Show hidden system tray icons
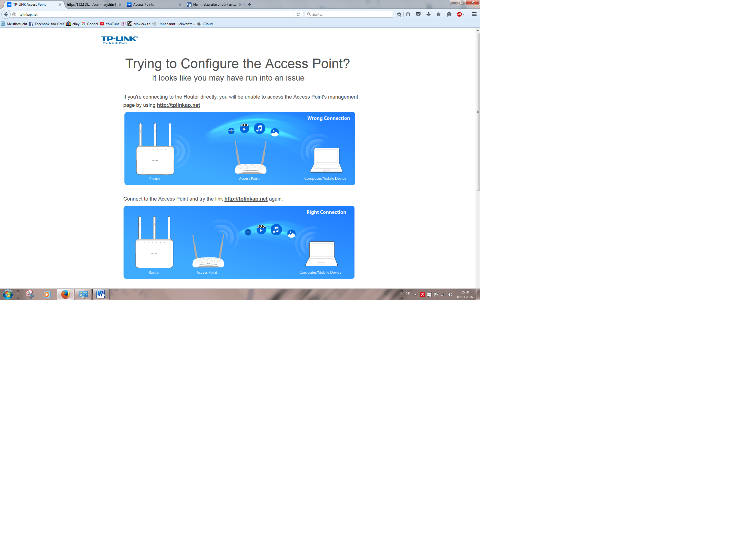 click(x=415, y=295)
